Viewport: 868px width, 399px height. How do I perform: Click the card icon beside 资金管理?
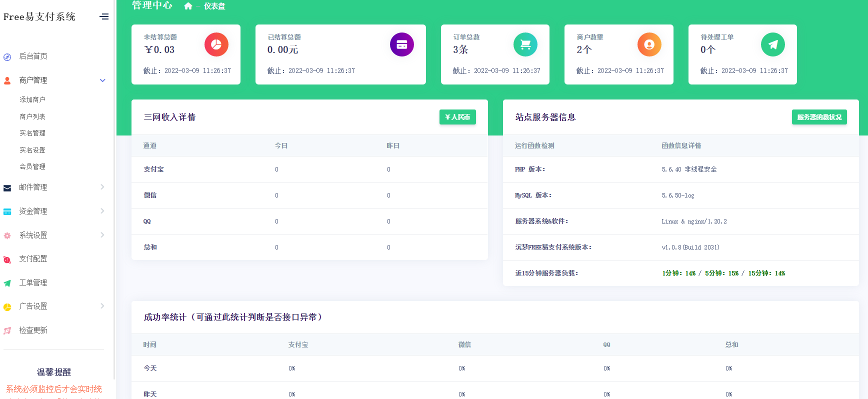(7, 211)
